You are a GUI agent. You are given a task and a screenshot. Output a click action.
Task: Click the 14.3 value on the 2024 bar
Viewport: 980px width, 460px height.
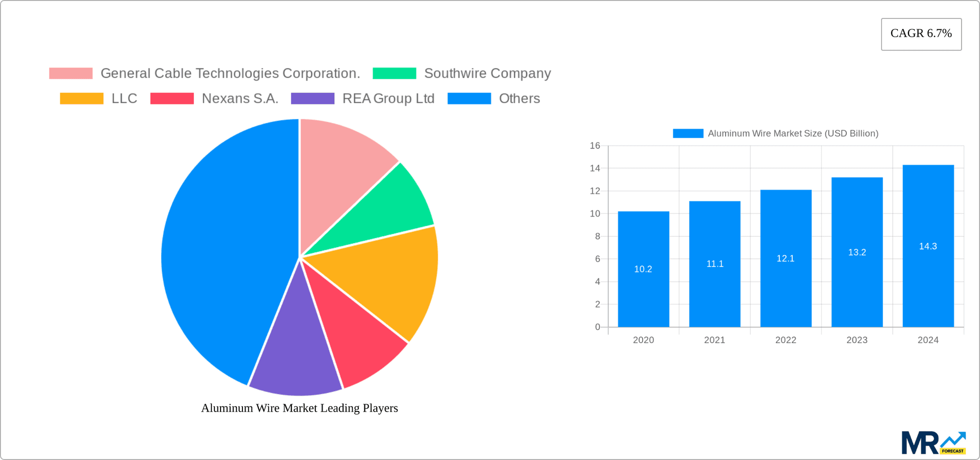[927, 246]
